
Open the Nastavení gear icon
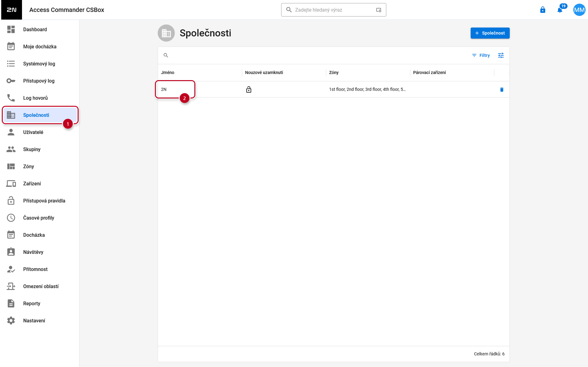(x=11, y=321)
